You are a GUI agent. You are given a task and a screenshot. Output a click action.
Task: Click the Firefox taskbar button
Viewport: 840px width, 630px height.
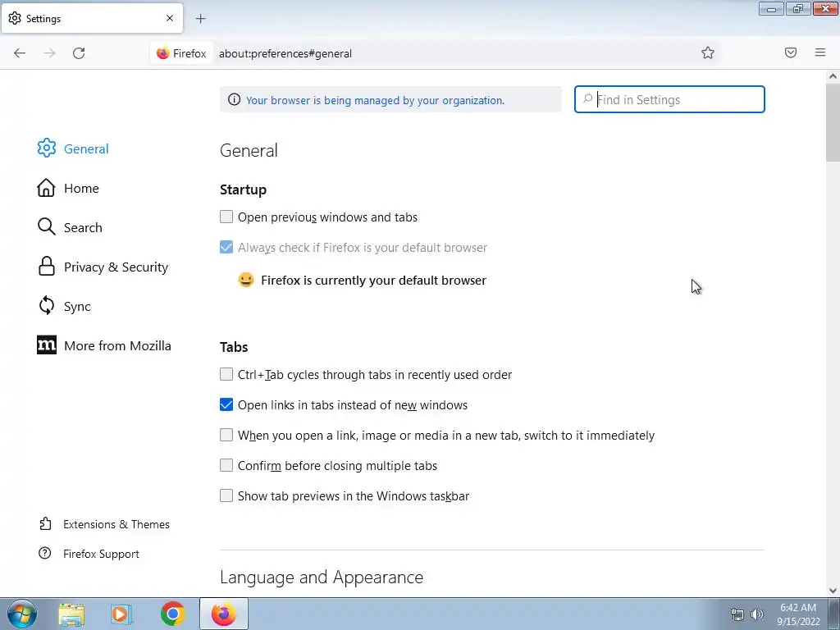[224, 614]
